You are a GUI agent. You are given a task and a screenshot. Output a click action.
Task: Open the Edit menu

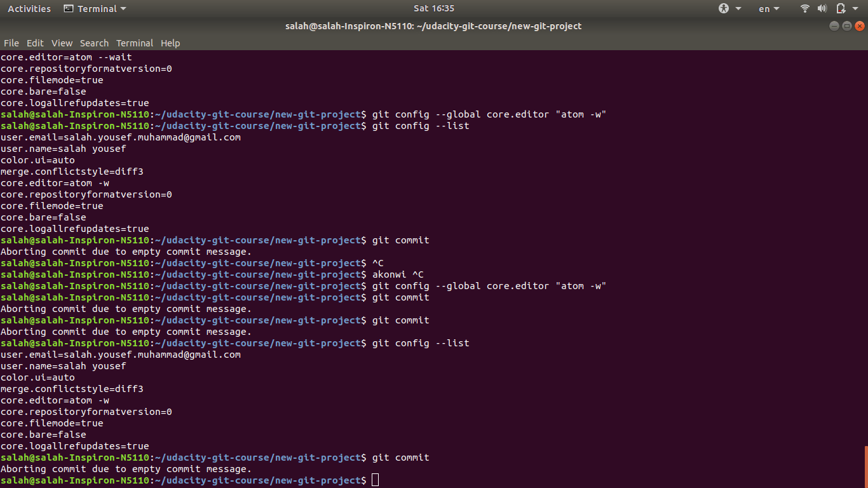(x=35, y=43)
